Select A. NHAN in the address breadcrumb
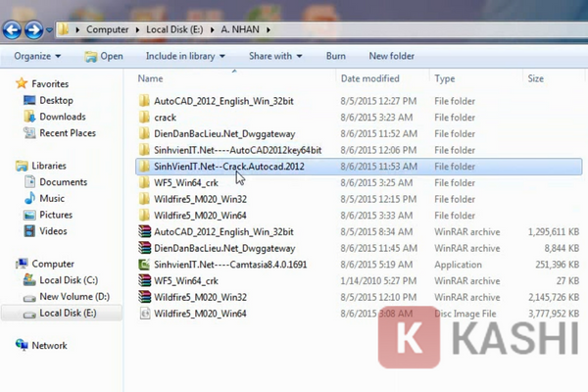This screenshot has height=392, width=588. click(240, 29)
